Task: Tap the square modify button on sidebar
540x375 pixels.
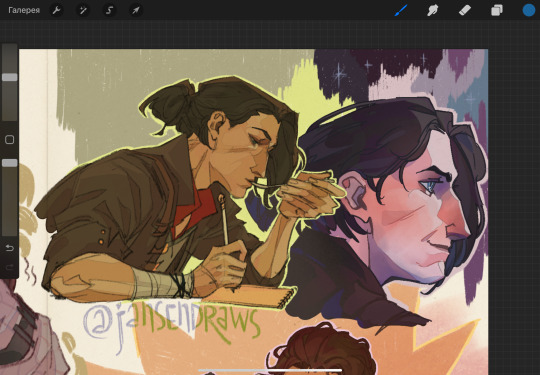Action: click(10, 139)
